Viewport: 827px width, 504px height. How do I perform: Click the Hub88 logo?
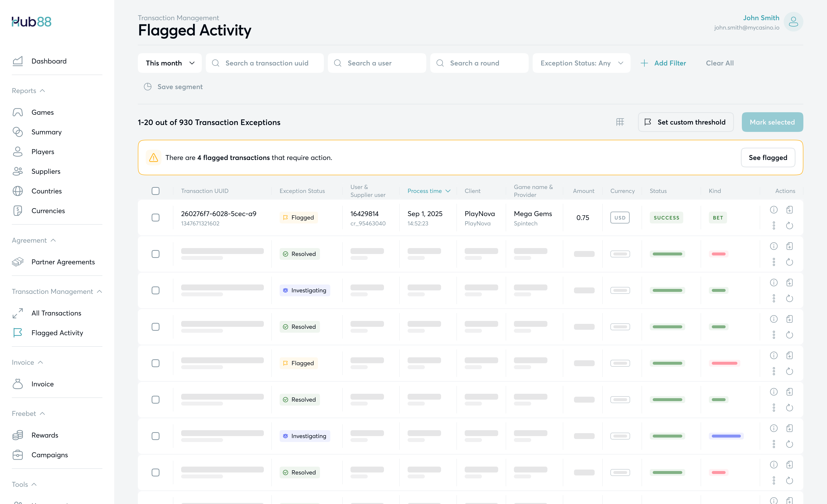[x=32, y=22]
